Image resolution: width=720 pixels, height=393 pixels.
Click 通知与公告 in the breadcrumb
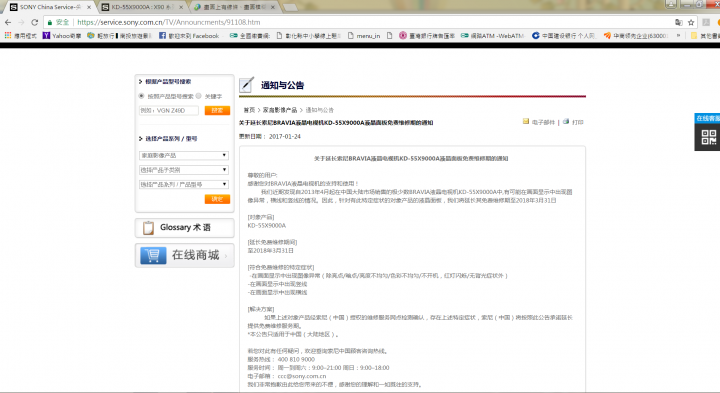(320, 110)
